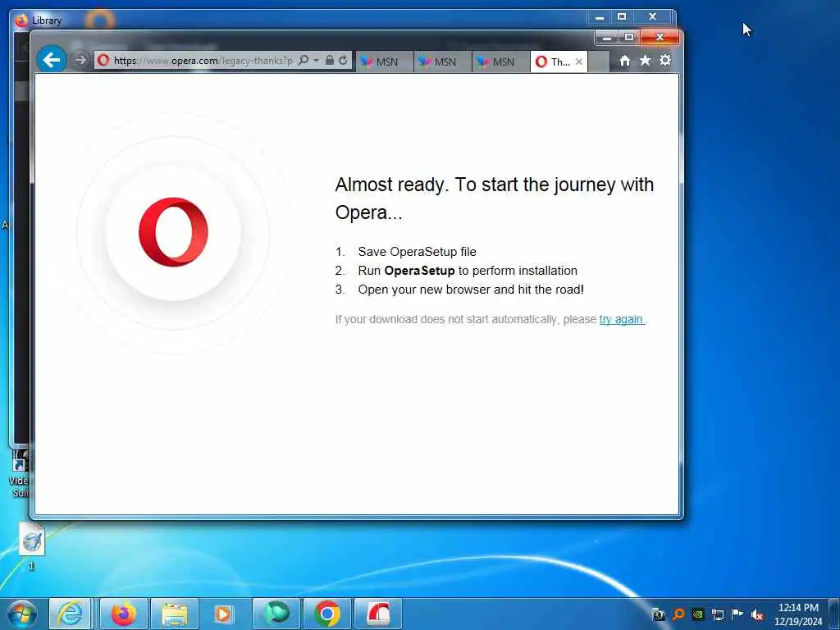Open Favorites star in Internet Explorer
840x630 pixels.
(x=645, y=61)
